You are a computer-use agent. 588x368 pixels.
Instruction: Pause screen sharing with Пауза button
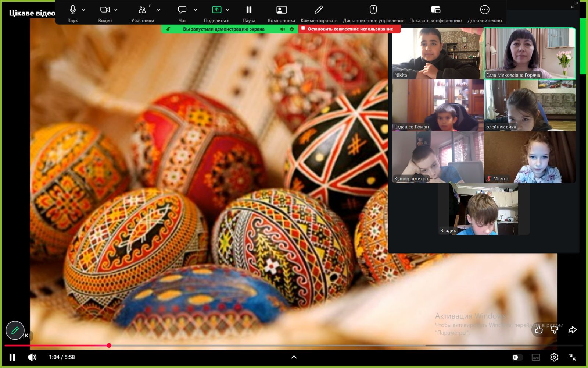tap(249, 10)
